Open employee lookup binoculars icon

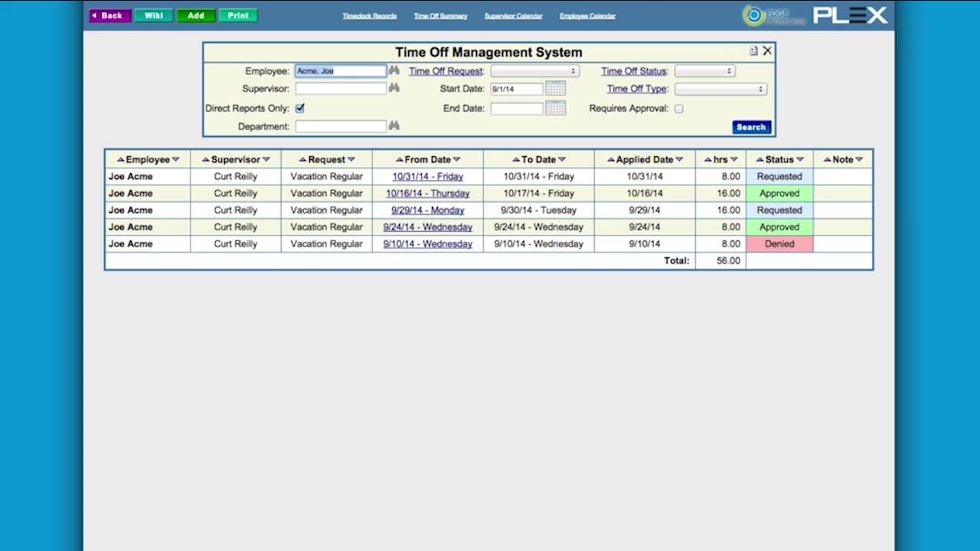pyautogui.click(x=394, y=70)
